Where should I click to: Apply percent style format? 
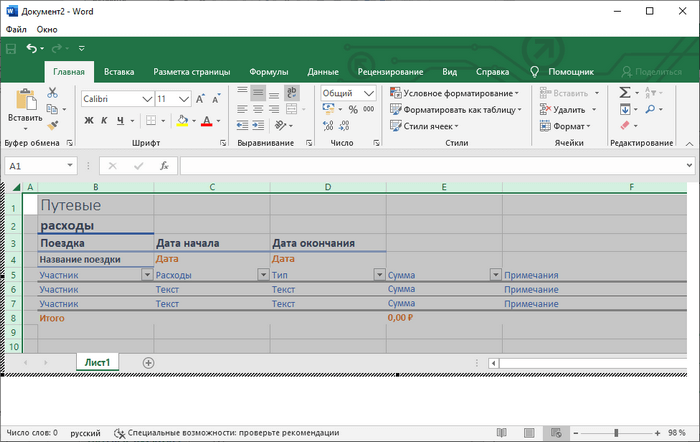tap(353, 109)
